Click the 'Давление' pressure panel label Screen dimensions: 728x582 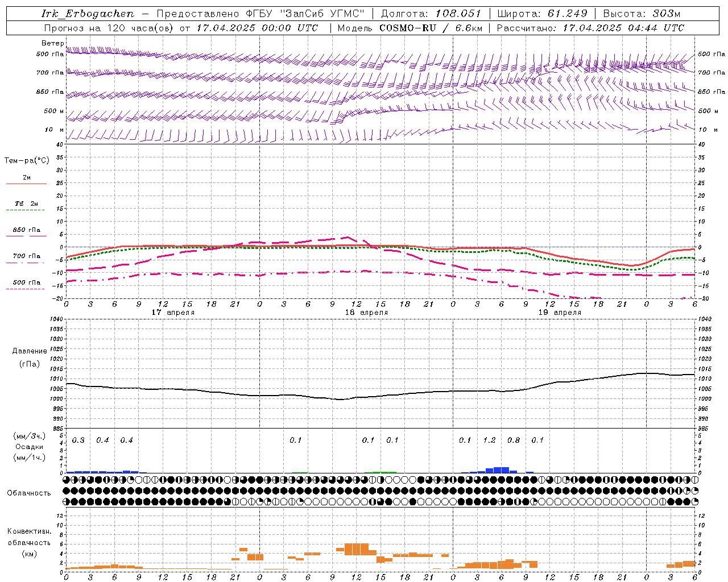pos(30,351)
